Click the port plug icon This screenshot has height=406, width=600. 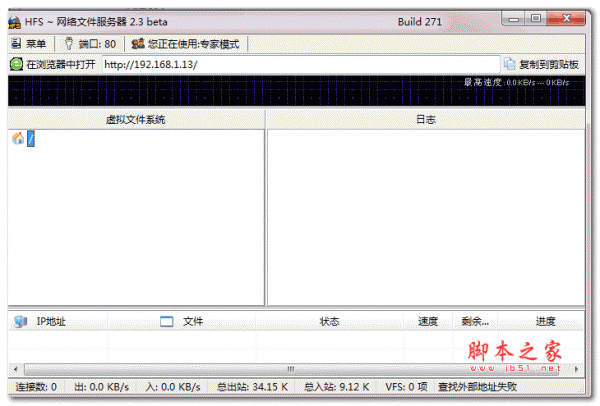[68, 44]
